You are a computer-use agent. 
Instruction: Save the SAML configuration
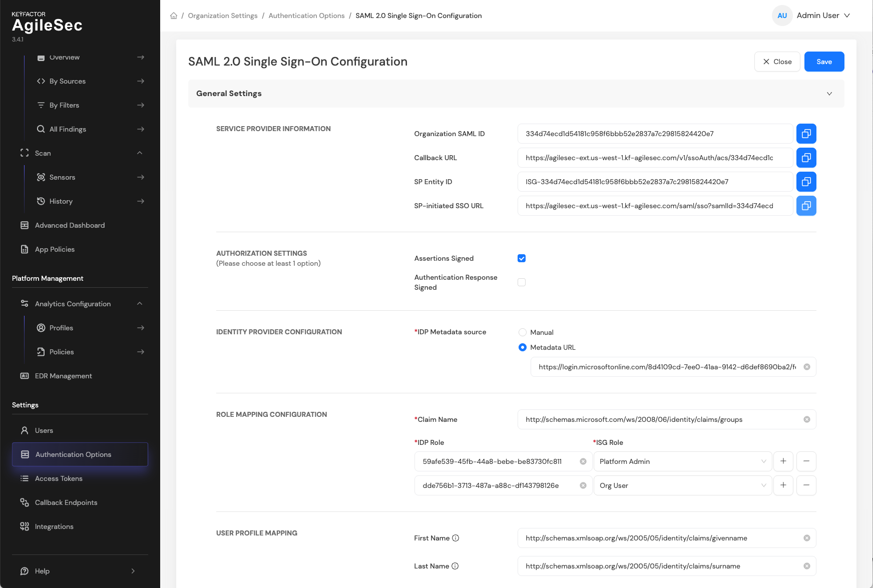point(824,62)
